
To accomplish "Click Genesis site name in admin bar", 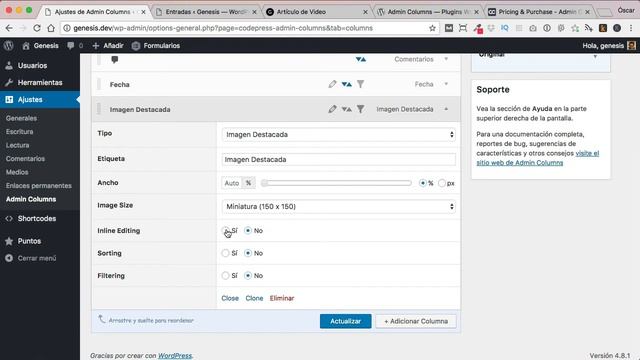I will [x=40, y=46].
